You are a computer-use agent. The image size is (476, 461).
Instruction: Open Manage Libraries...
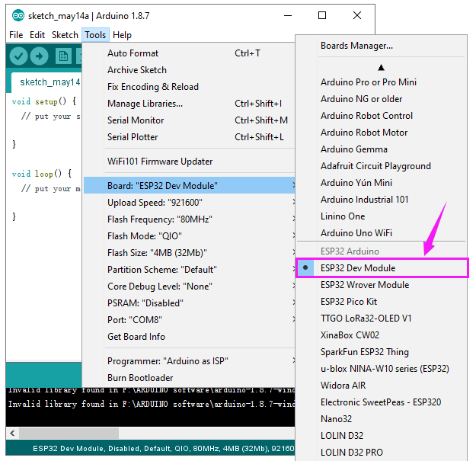[x=190, y=104]
